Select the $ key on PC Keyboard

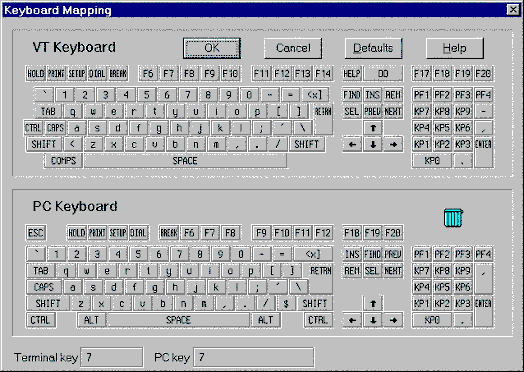[x=286, y=303]
